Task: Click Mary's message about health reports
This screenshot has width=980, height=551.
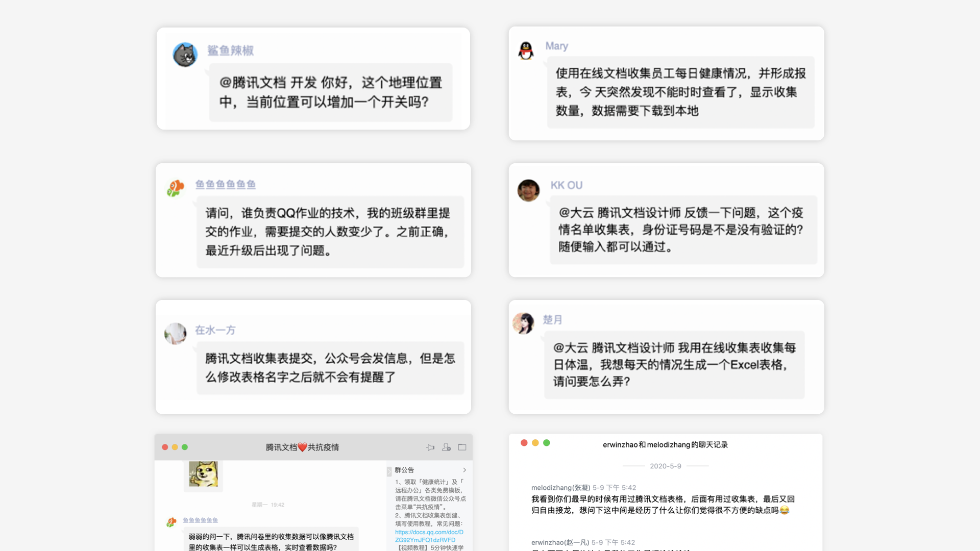Action: coord(680,92)
